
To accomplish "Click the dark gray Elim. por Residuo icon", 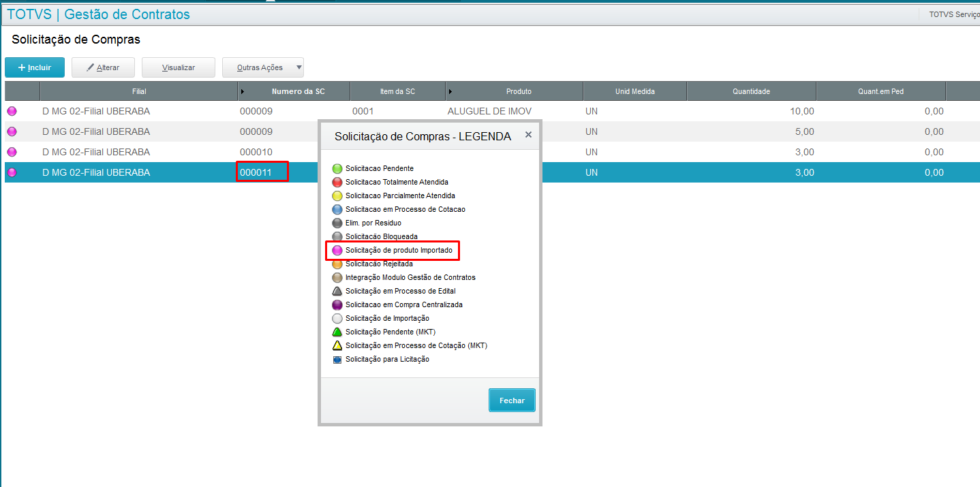I will click(337, 223).
